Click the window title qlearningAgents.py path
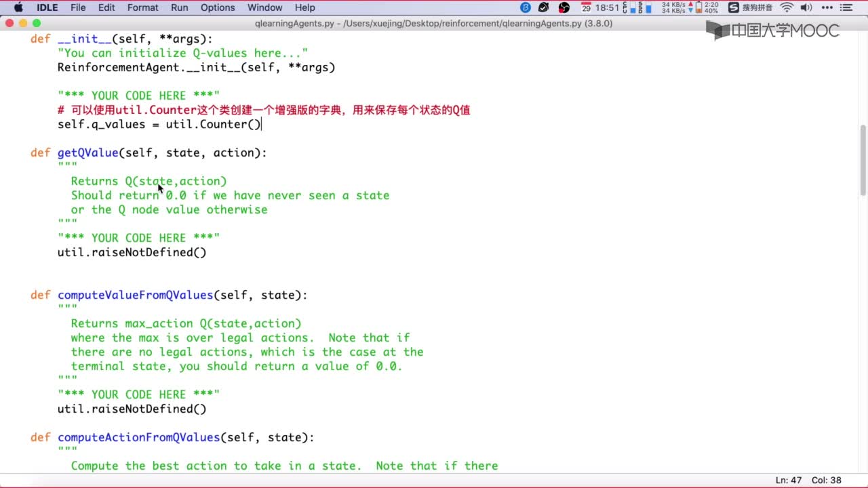The width and height of the screenshot is (868, 488). coord(434,23)
